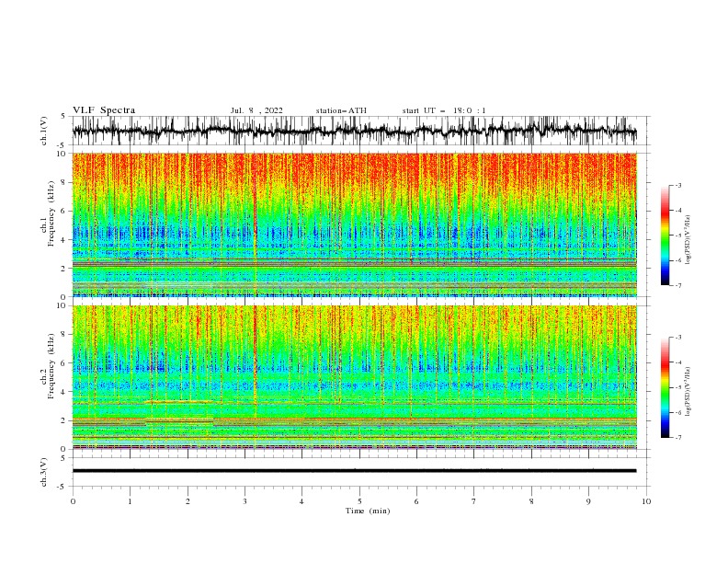728x563 pixels.
Task: Click time axis tick label "3"
Action: 245,501
